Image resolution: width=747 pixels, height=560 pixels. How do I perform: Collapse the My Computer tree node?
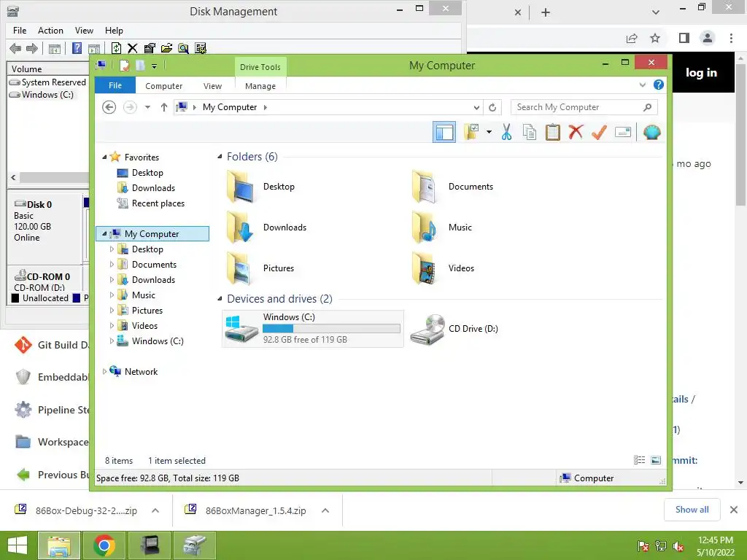pos(104,234)
